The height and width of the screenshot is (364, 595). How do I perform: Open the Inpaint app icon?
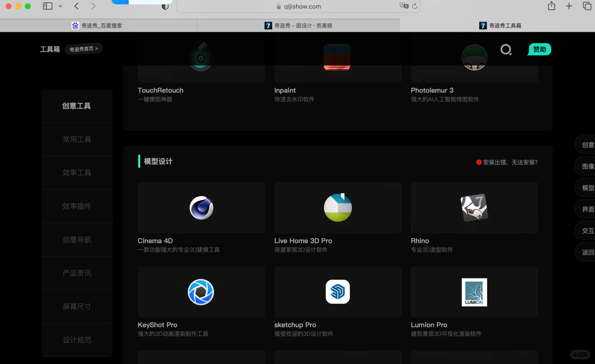(x=337, y=57)
